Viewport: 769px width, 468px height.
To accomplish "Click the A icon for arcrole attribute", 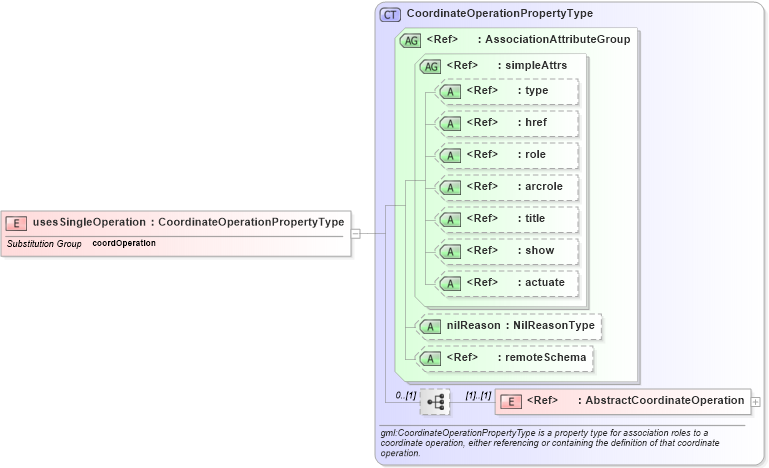I will [x=450, y=188].
